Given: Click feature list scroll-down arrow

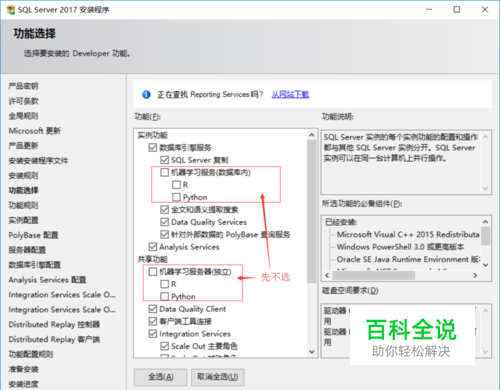Looking at the screenshot, I should coord(312,352).
